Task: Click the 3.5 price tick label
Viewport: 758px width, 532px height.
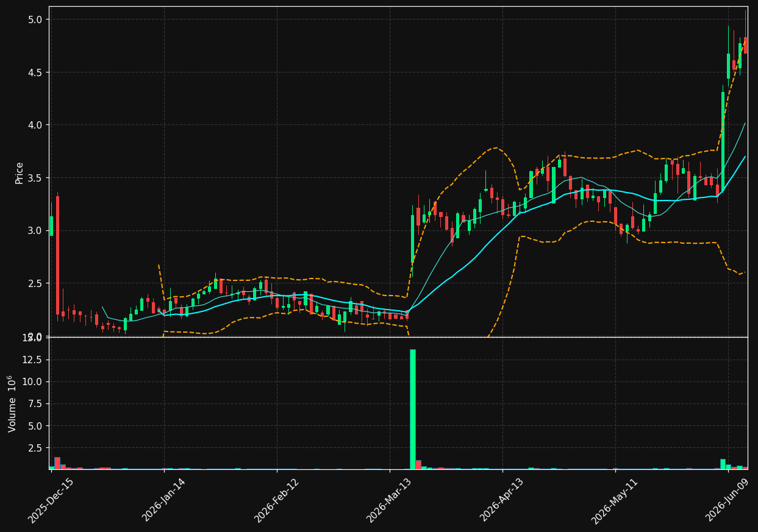Action: point(35,178)
